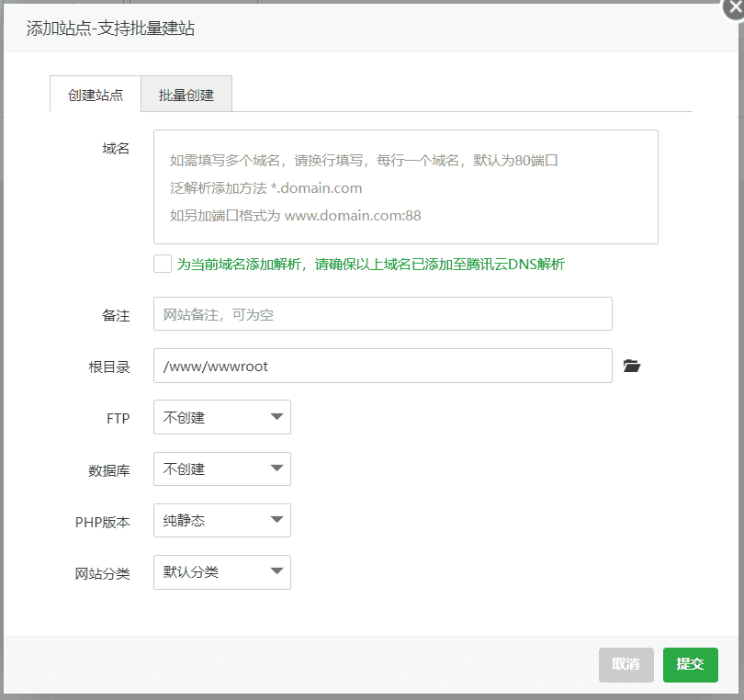Viewport: 744px width, 700px height.
Task: Expand the database dropdown arrow
Action: (x=278, y=469)
